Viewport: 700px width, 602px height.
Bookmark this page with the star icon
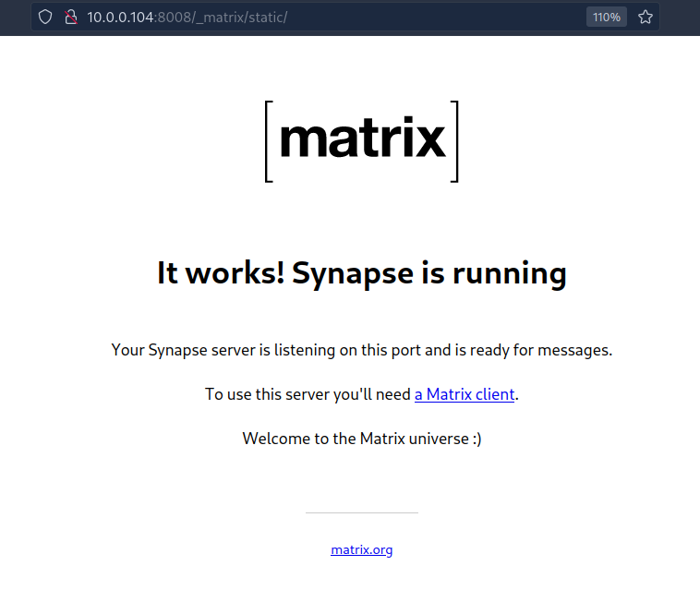[x=646, y=17]
